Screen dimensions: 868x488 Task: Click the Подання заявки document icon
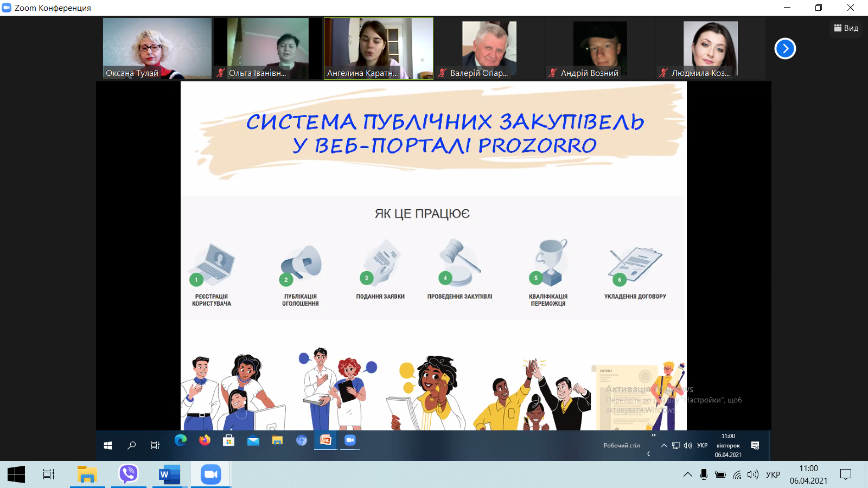(381, 262)
